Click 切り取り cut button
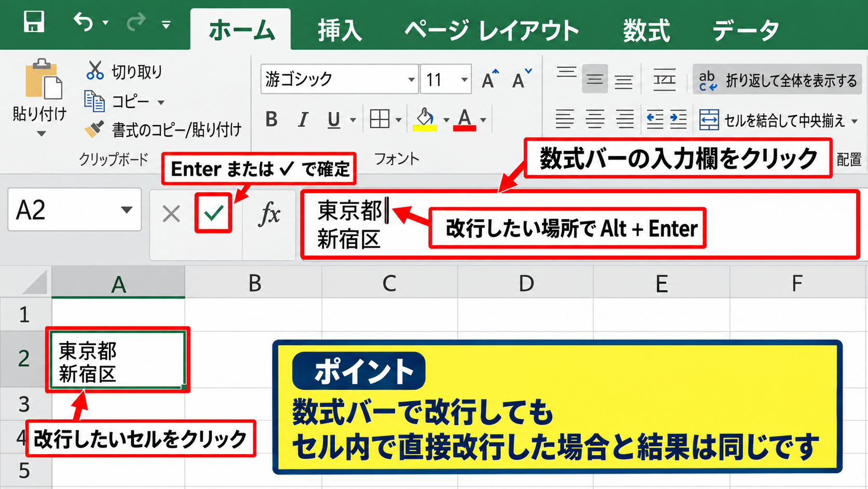868x489 pixels. pyautogui.click(x=124, y=71)
